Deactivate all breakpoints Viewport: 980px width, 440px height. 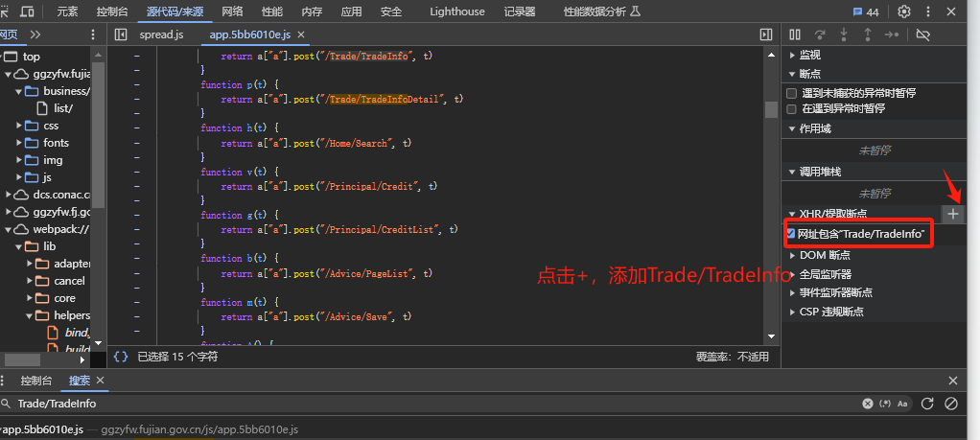[x=922, y=35]
